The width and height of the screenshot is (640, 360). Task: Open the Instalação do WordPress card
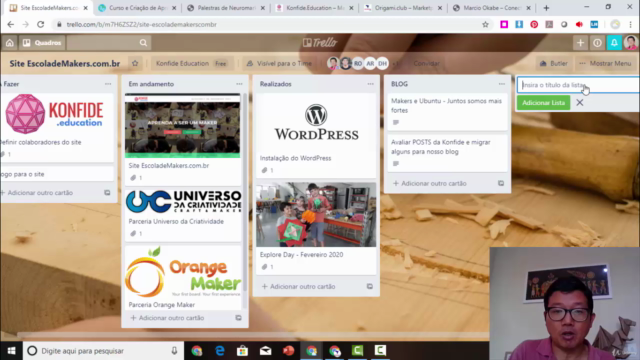click(316, 136)
